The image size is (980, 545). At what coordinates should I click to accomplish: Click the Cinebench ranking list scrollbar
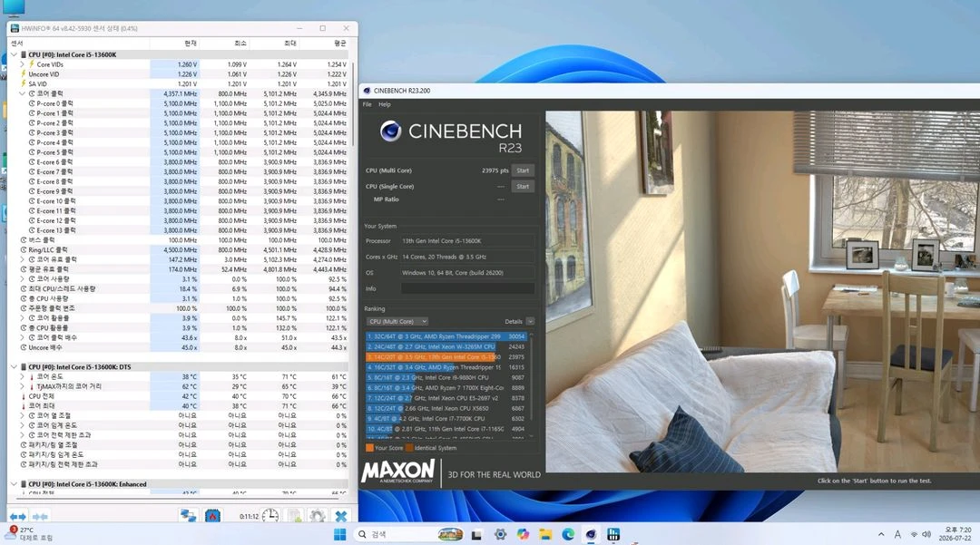click(x=532, y=385)
